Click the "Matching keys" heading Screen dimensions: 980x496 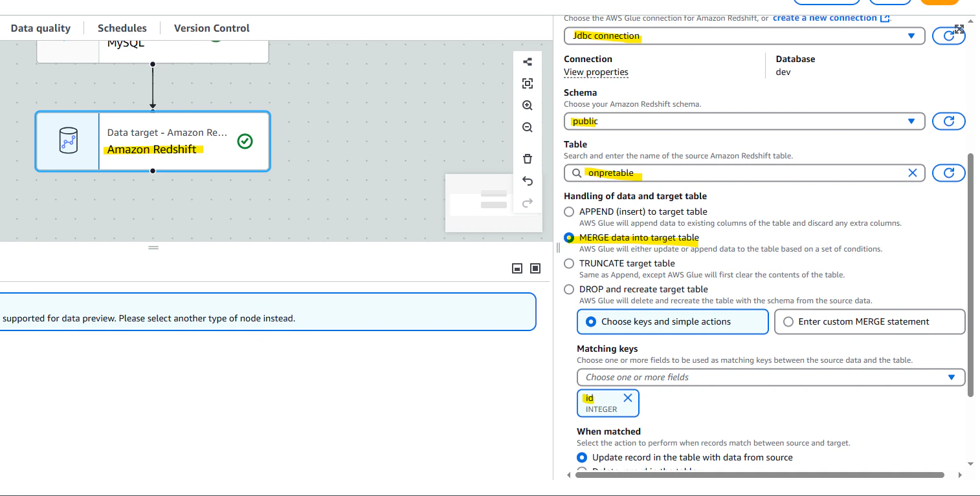click(607, 349)
